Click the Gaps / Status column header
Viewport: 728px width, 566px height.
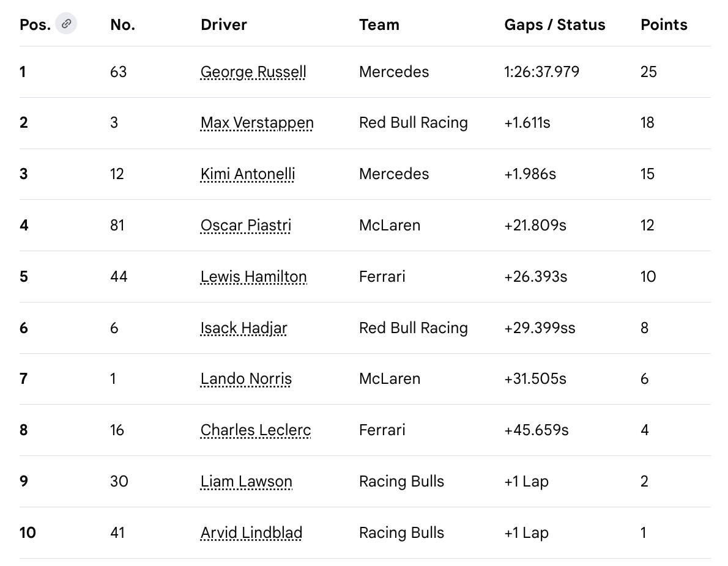click(x=555, y=24)
